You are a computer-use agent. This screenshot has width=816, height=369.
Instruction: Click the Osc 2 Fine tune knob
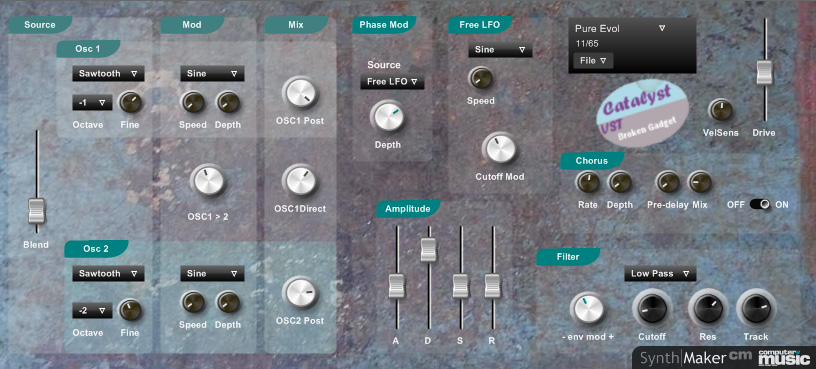click(130, 310)
